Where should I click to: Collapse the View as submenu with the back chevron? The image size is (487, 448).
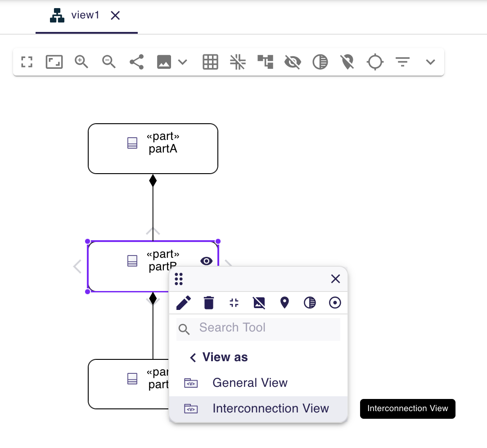192,357
